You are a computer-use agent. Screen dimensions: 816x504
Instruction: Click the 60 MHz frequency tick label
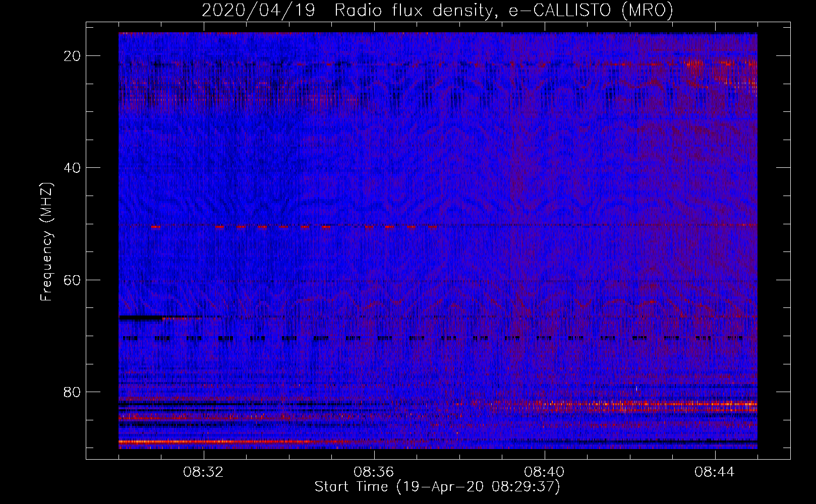[72, 280]
